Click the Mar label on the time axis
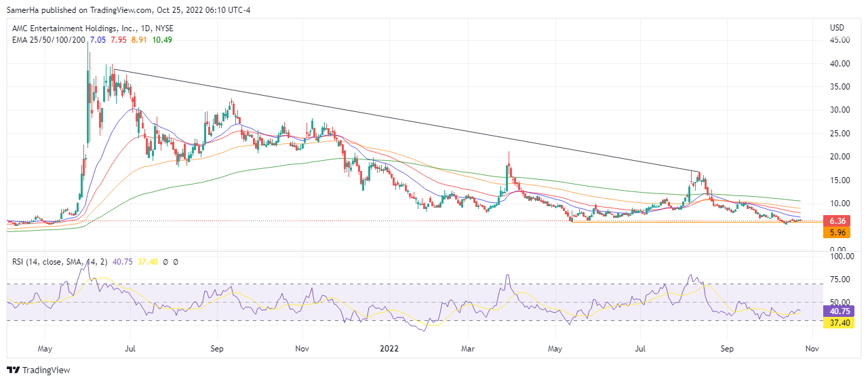868x382 pixels. 469,349
